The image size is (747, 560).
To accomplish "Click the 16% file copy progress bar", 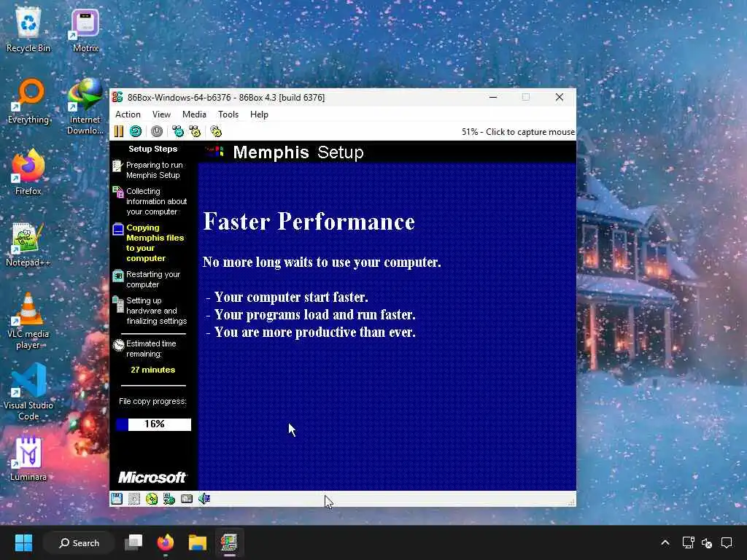I will coord(153,424).
